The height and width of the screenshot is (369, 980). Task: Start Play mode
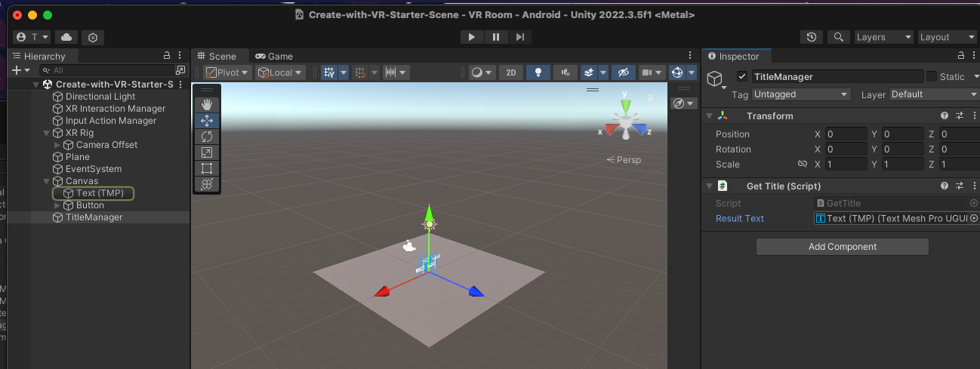pos(471,37)
